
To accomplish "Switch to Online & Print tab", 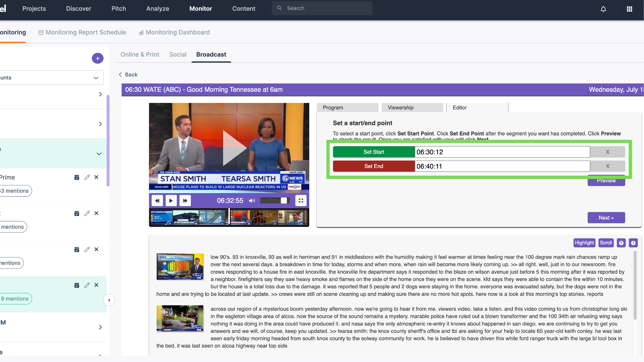I will (x=140, y=55).
